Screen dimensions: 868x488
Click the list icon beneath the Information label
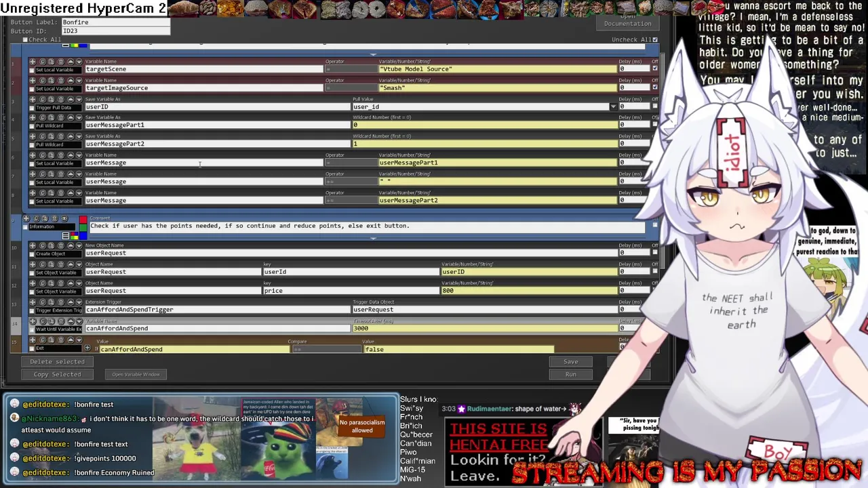65,236
